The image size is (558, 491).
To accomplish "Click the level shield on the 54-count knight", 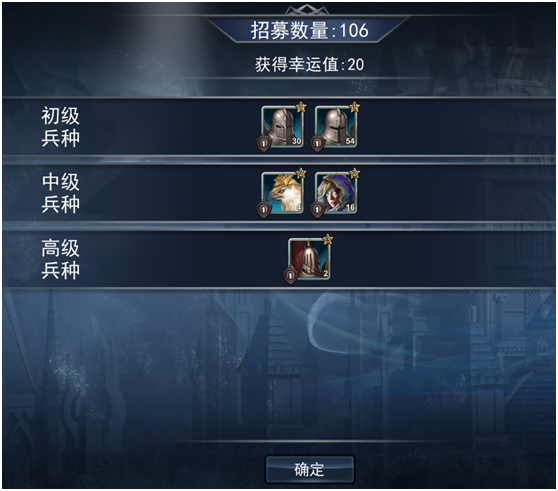I will (x=317, y=144).
